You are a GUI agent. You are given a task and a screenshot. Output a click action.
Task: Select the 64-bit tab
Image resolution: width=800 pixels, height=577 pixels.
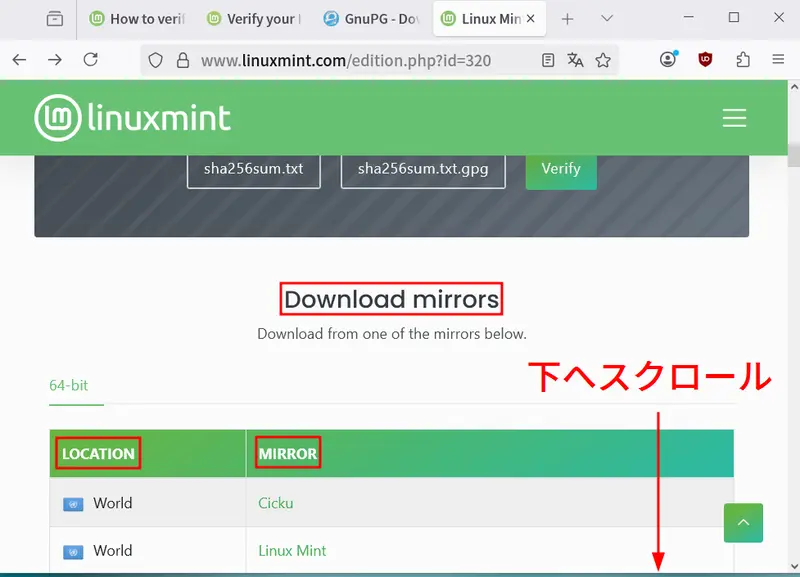[68, 385]
